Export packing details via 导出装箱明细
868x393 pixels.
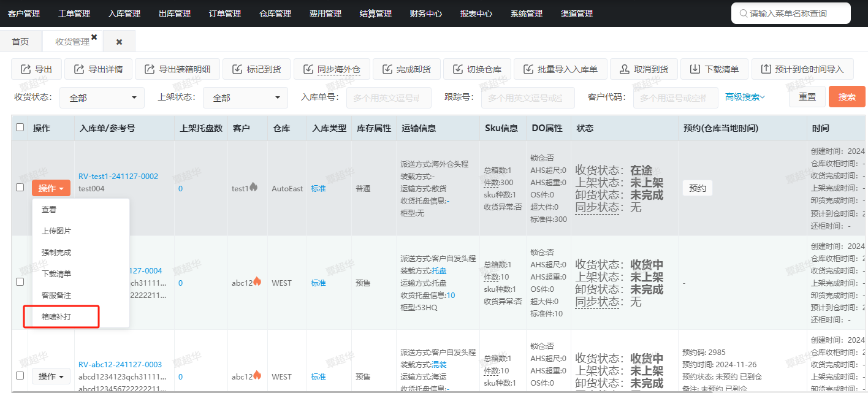point(177,69)
